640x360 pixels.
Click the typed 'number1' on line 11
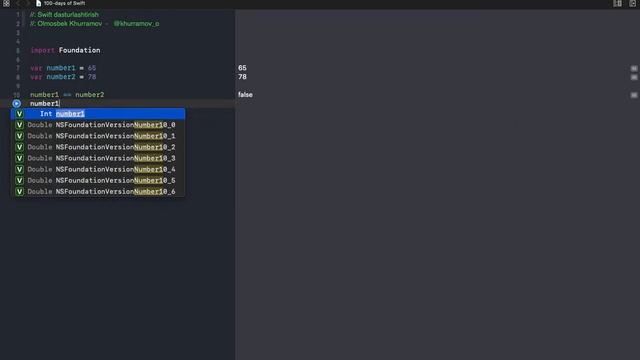point(44,104)
